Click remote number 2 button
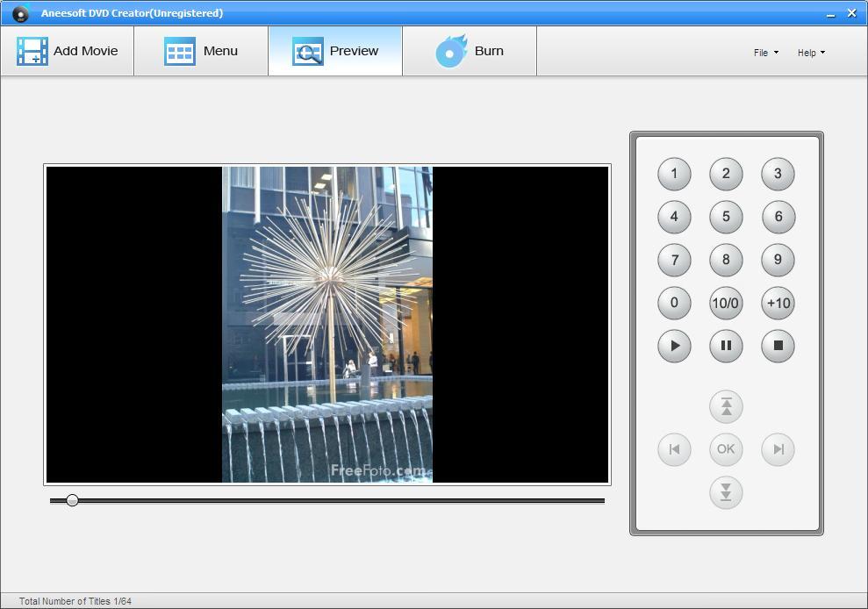Image resolution: width=868 pixels, height=609 pixels. pos(726,174)
